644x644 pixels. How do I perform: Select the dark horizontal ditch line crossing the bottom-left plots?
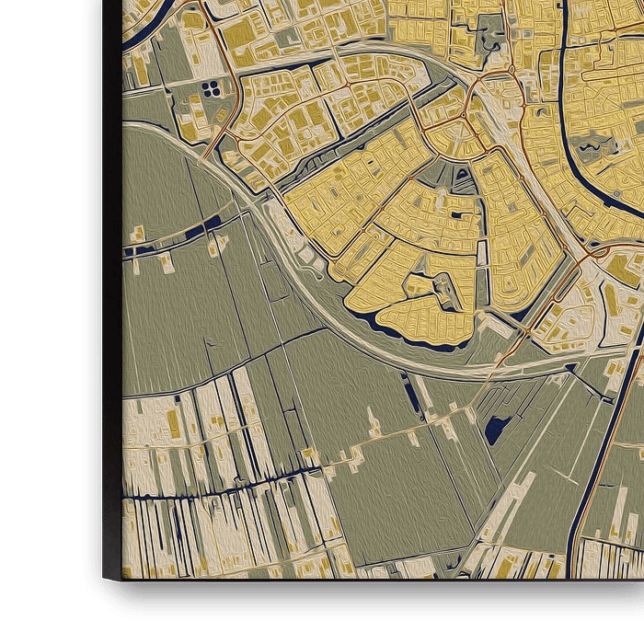coord(212,495)
